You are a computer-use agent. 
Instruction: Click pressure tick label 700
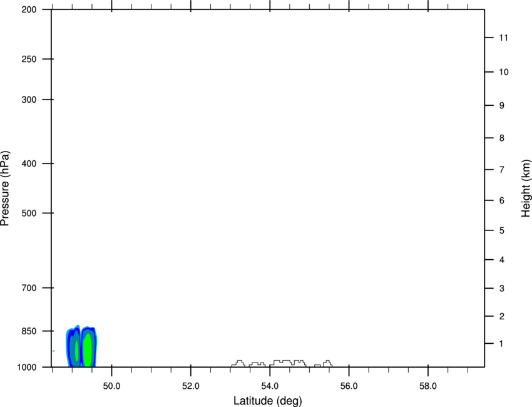click(29, 288)
